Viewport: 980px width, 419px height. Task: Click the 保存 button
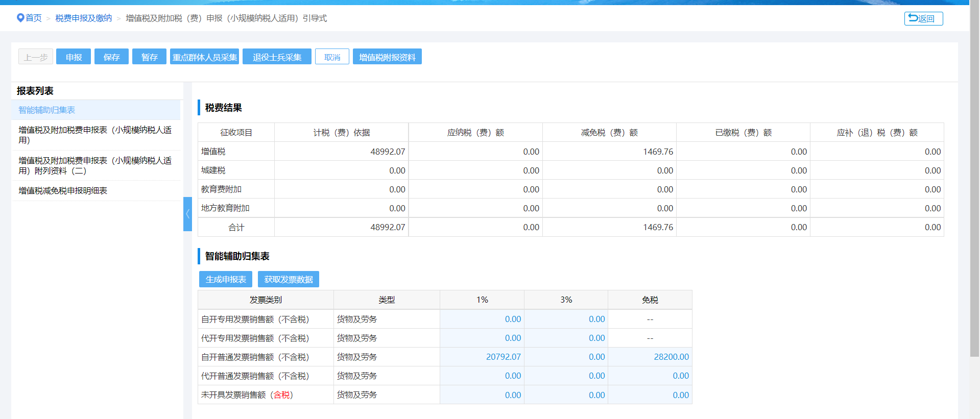point(111,57)
